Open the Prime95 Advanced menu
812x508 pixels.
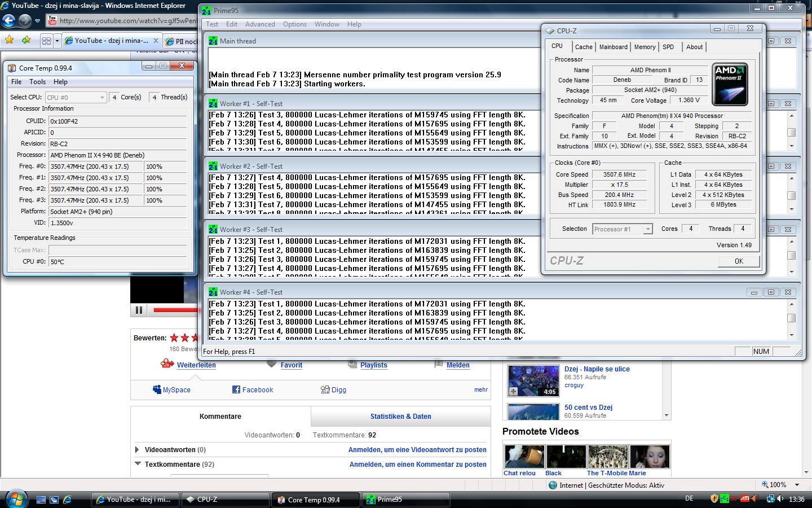click(x=260, y=24)
